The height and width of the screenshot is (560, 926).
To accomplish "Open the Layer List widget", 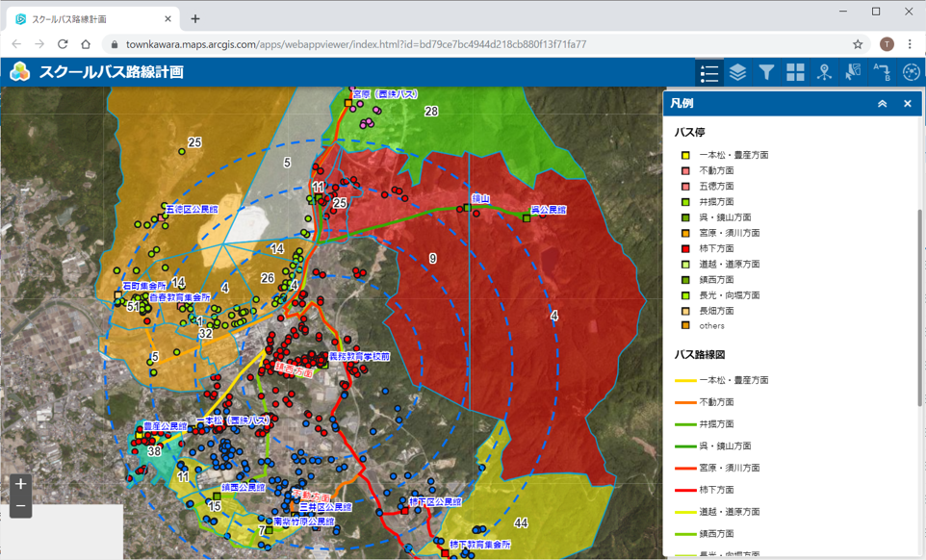I will (737, 72).
